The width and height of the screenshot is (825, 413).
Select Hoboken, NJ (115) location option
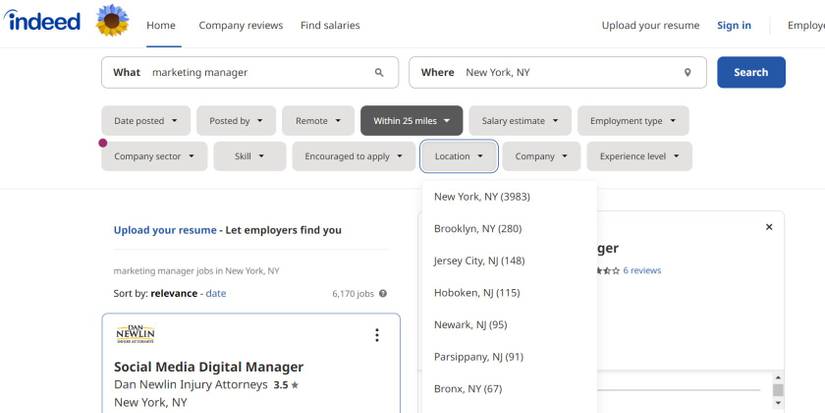click(x=509, y=293)
